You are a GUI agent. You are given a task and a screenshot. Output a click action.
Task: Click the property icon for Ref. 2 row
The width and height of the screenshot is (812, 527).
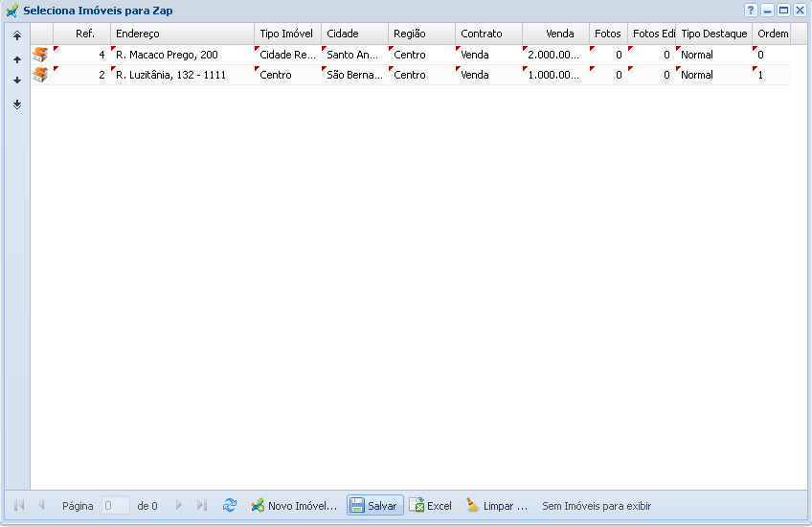click(40, 75)
